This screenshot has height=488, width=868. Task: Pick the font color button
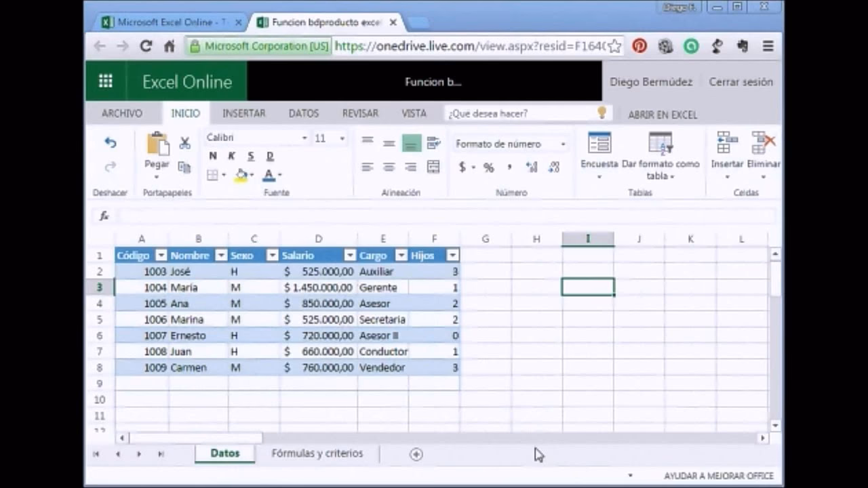269,175
